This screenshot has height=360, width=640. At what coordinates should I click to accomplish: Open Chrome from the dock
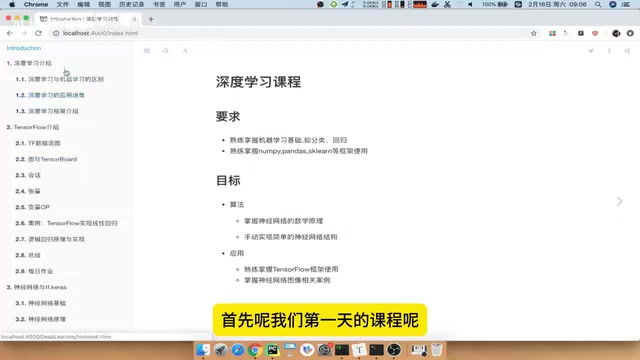[x=255, y=350]
